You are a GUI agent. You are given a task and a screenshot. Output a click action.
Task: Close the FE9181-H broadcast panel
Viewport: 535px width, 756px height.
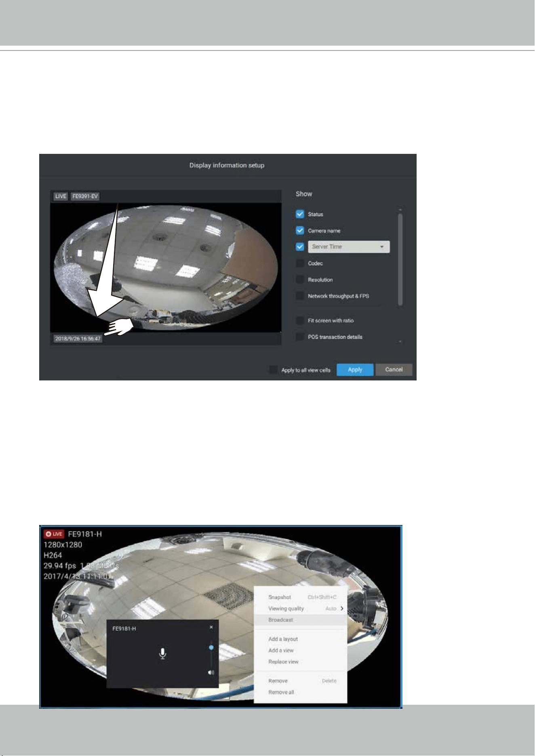pos(211,627)
